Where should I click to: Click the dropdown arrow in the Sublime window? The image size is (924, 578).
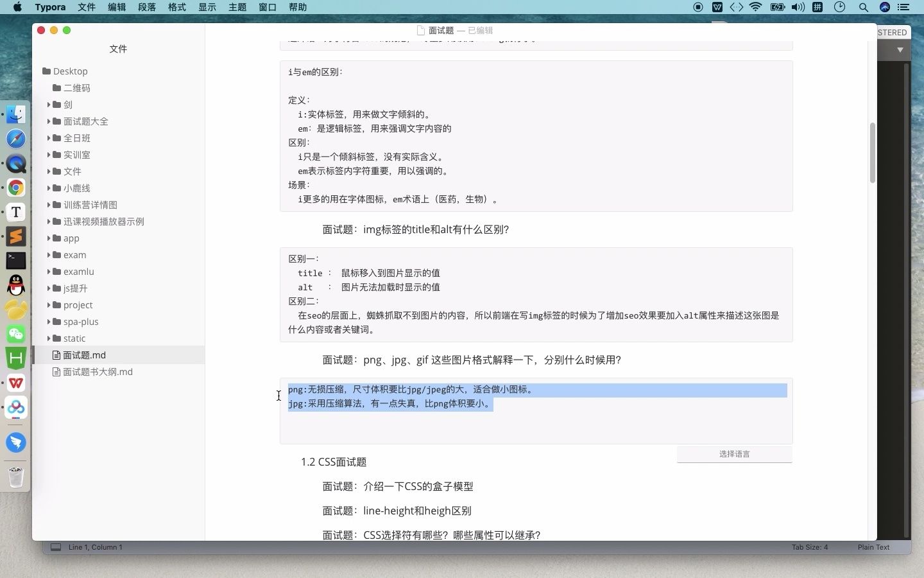[900, 49]
